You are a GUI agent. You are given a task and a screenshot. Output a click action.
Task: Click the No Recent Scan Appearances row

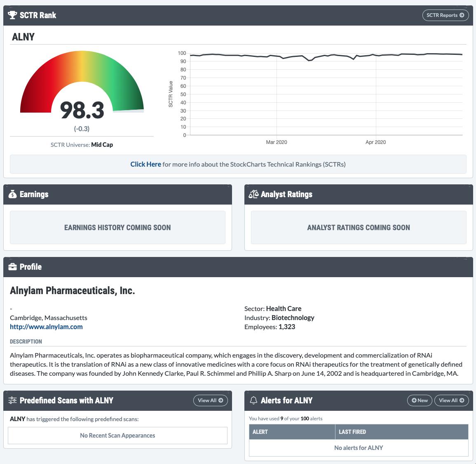click(x=117, y=436)
